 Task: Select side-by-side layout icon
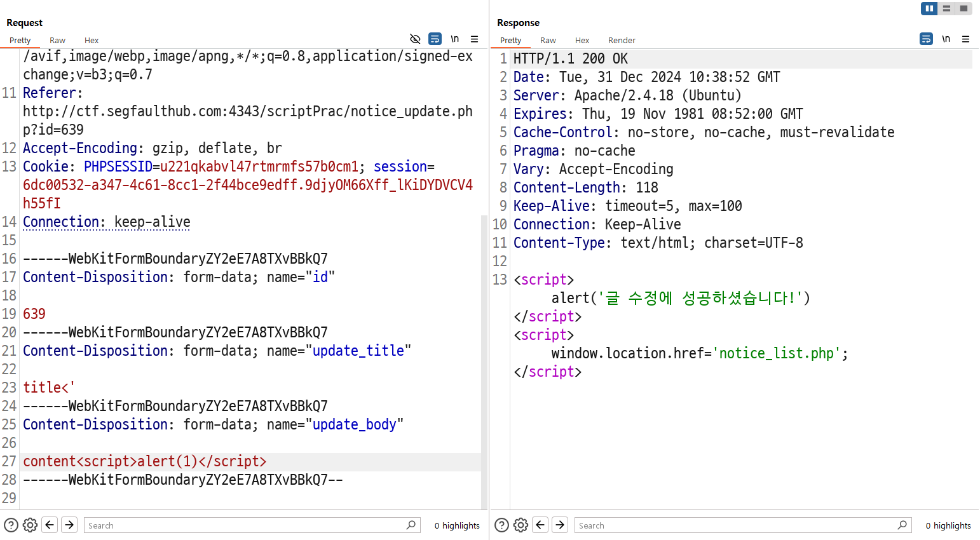click(929, 8)
